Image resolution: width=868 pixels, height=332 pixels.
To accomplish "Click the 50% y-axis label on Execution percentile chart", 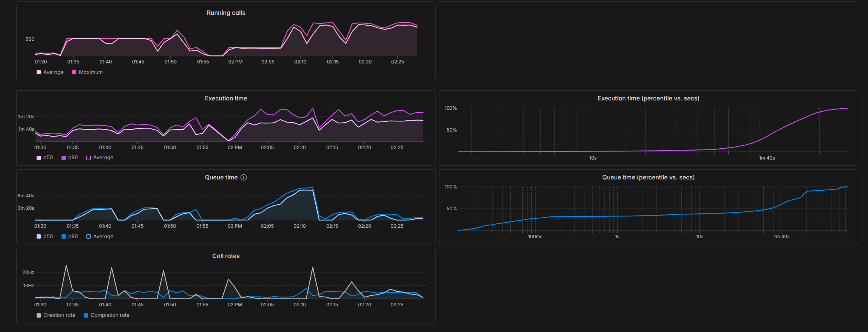I will (x=452, y=130).
